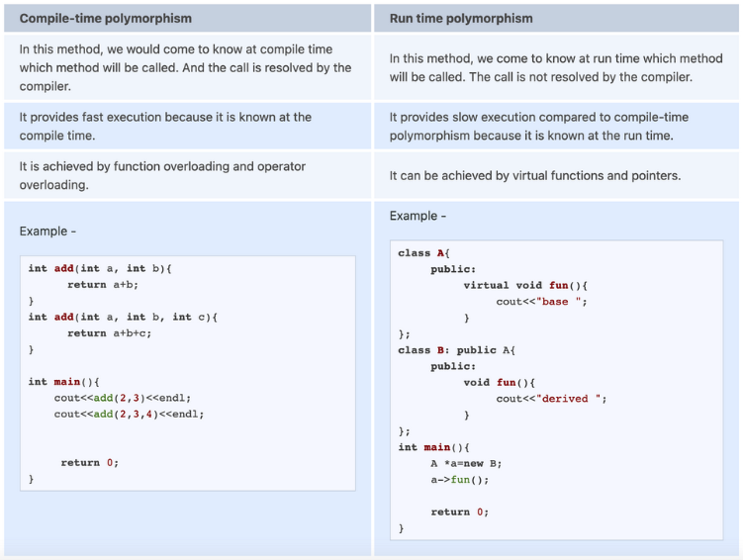Click the "cout<<add(2,3,4)<<endl;" code line

coord(129,414)
